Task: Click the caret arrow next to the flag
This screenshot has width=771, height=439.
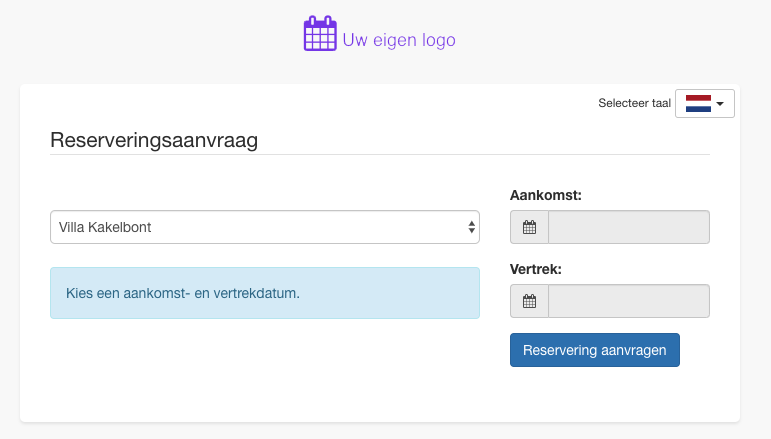Action: 720,104
